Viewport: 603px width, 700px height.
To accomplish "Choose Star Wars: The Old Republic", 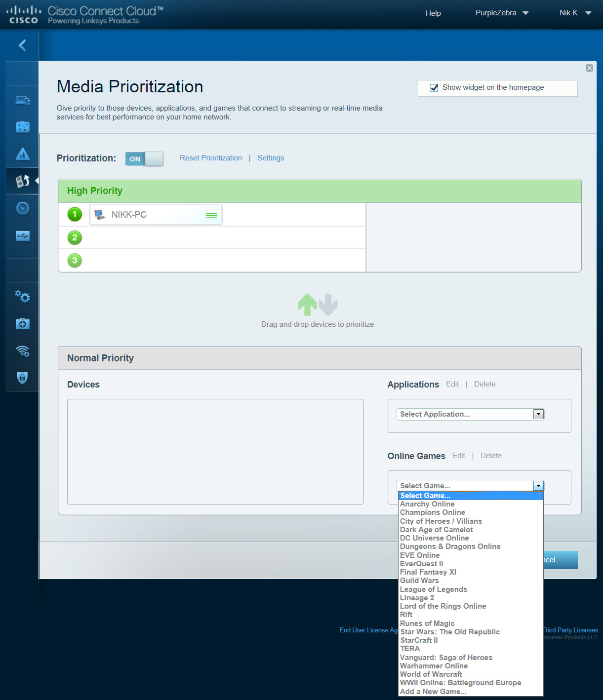I will [471, 632].
